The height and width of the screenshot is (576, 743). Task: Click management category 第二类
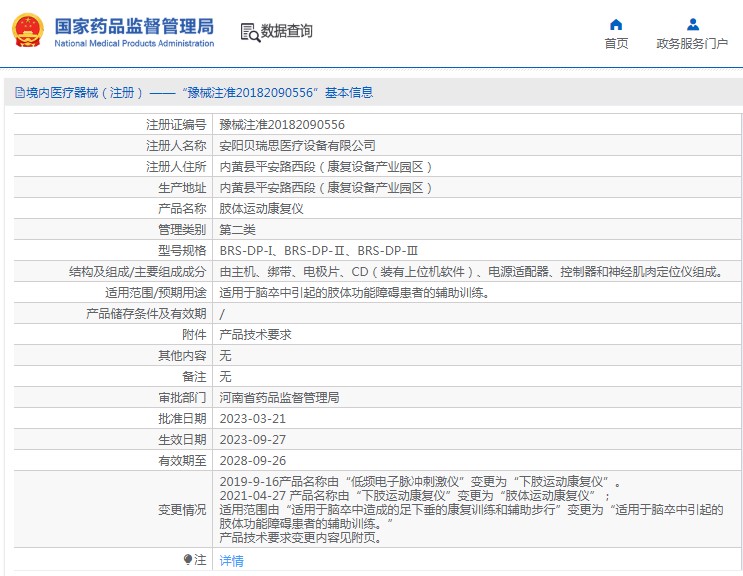click(x=237, y=230)
